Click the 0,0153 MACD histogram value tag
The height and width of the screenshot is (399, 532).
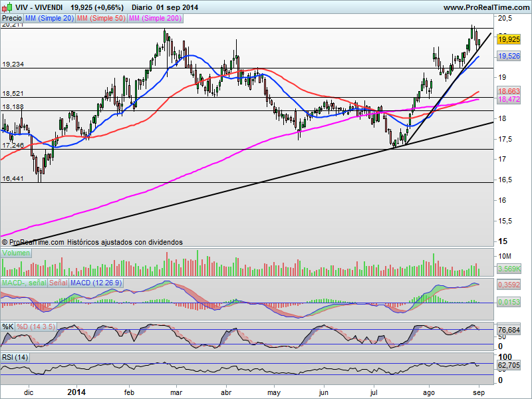pyautogui.click(x=509, y=302)
